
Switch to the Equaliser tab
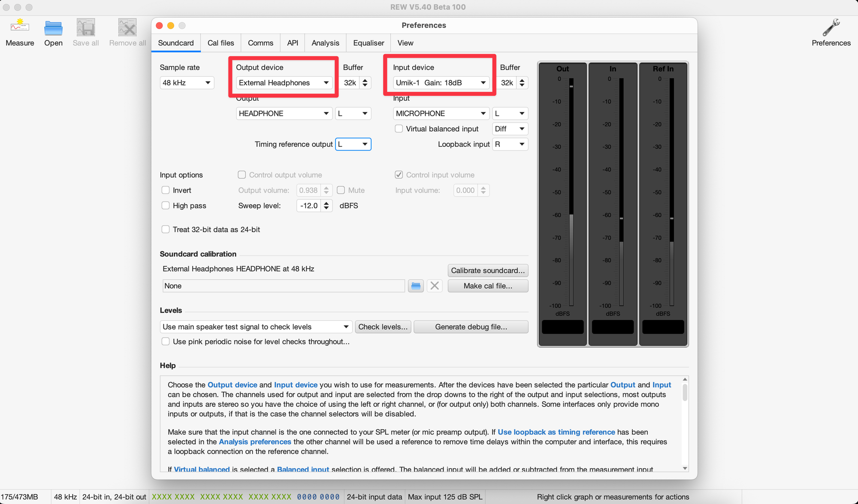[x=369, y=43]
